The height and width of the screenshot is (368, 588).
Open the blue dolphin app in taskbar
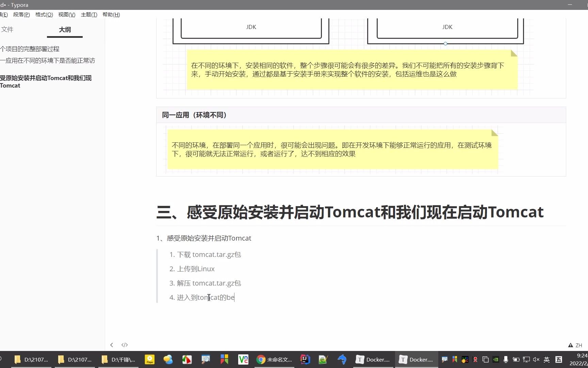coord(342,359)
